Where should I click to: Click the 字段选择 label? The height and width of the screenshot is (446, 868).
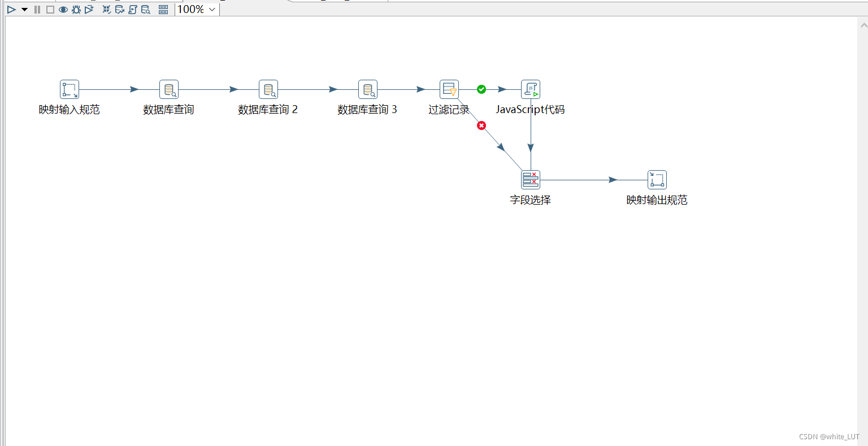[531, 200]
